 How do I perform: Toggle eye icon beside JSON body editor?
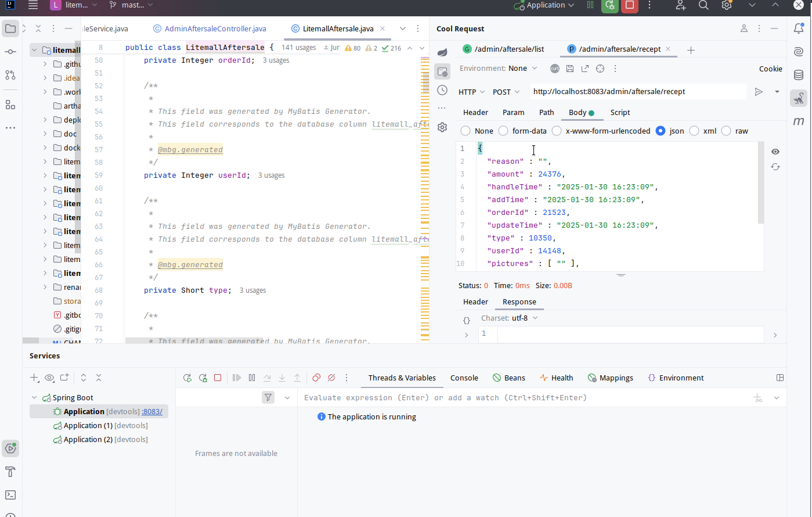(775, 152)
